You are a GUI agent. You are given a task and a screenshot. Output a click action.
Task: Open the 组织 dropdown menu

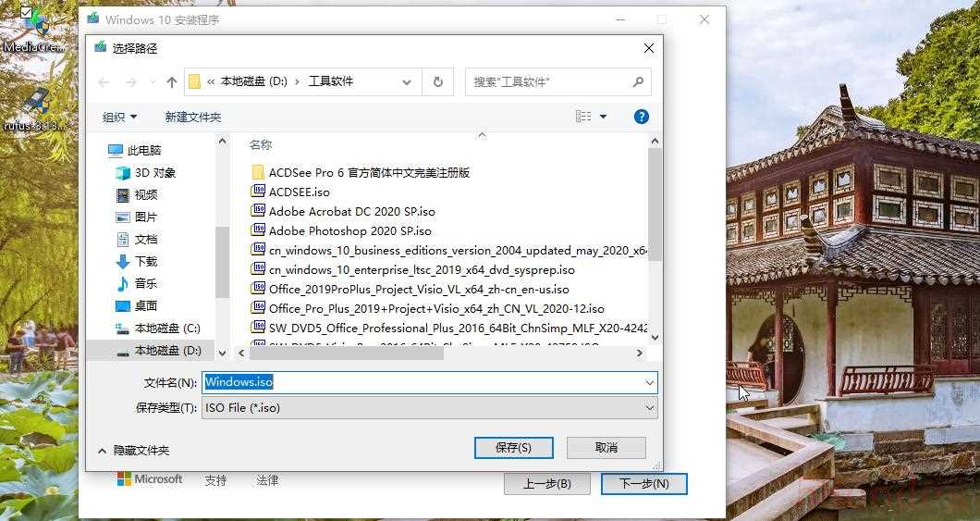pyautogui.click(x=119, y=117)
